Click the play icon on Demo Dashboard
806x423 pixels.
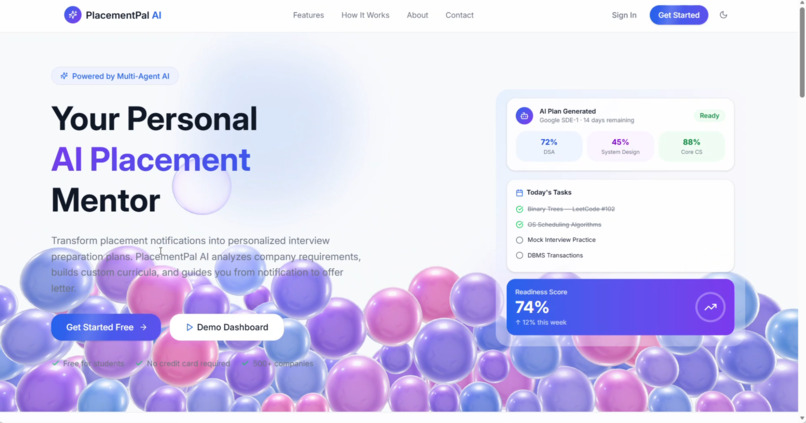[x=189, y=327]
